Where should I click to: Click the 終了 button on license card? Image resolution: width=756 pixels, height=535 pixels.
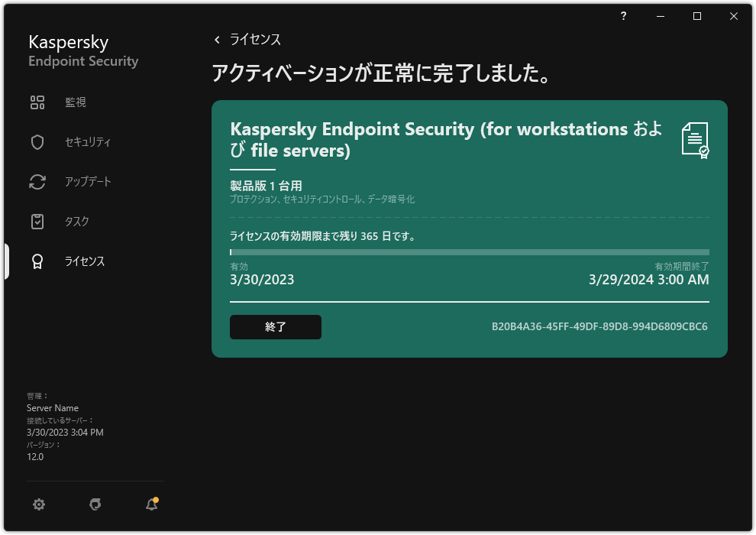tap(276, 326)
